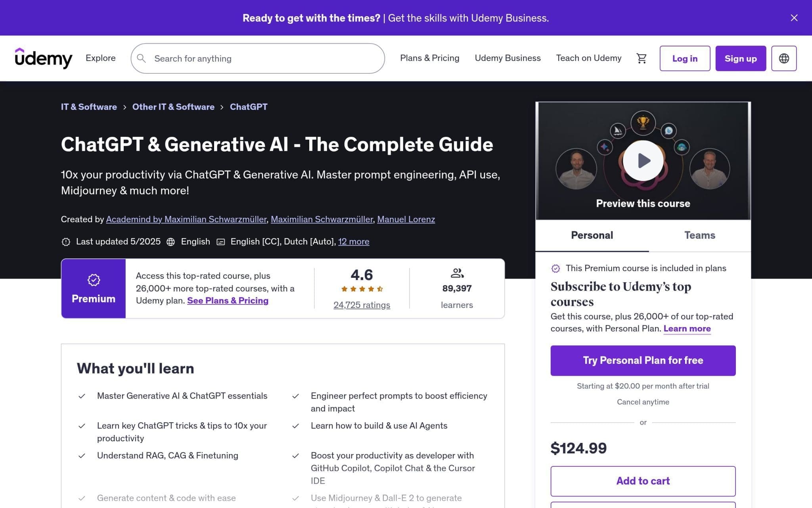Click the star rating row
The image size is (812, 508).
click(362, 289)
